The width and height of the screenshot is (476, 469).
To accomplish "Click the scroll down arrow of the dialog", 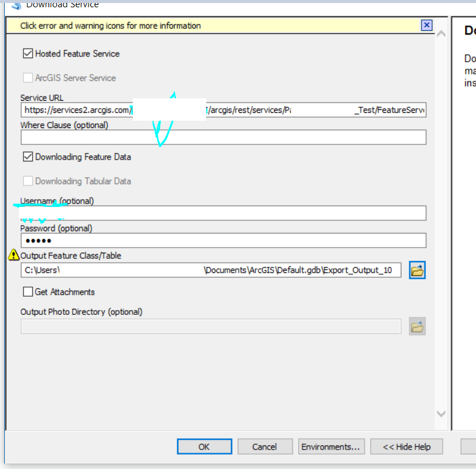I will tap(441, 413).
